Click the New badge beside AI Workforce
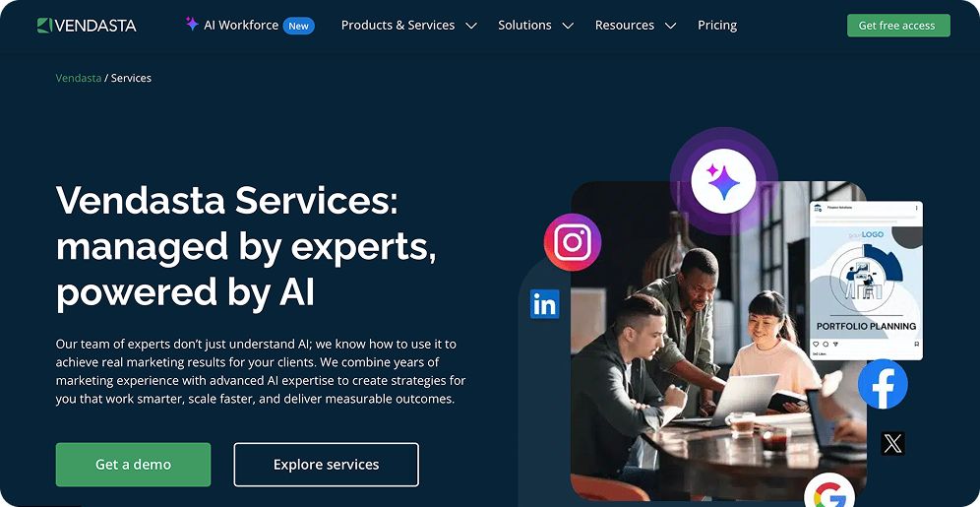Screen dimensions: 980x507 pyautogui.click(x=299, y=26)
